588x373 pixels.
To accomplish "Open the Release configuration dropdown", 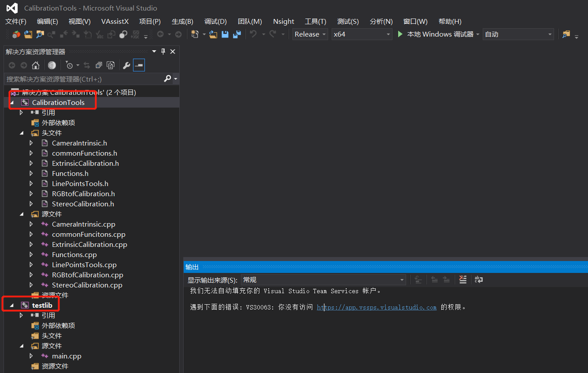I will (x=310, y=34).
